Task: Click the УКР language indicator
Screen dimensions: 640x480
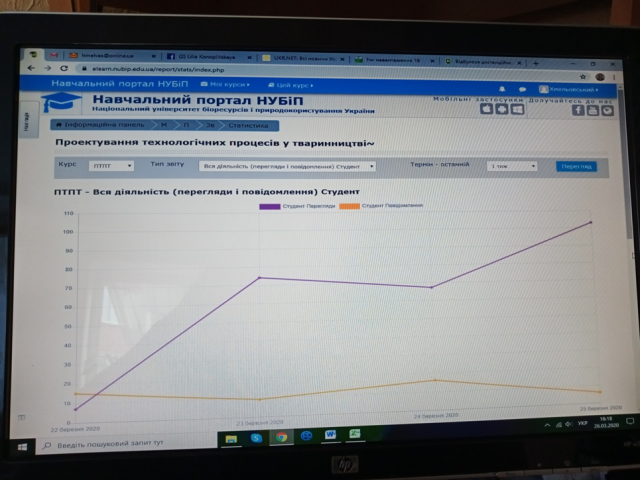Action: pos(582,423)
